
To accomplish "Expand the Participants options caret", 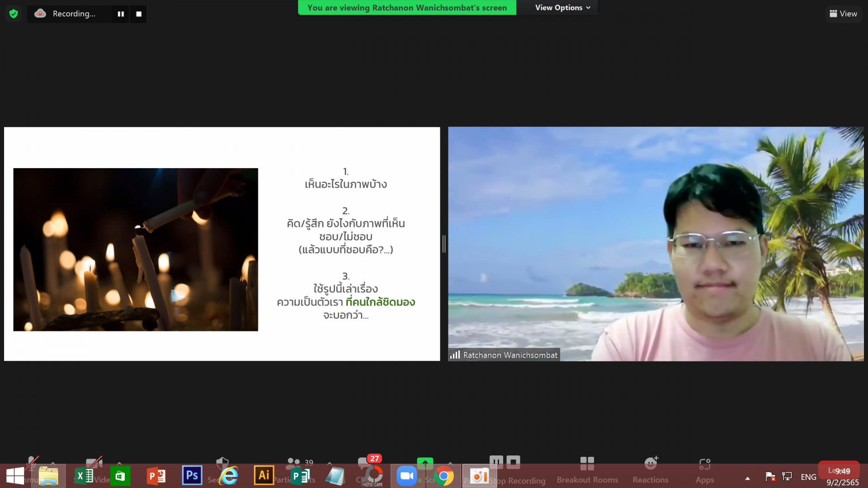I will 329,463.
